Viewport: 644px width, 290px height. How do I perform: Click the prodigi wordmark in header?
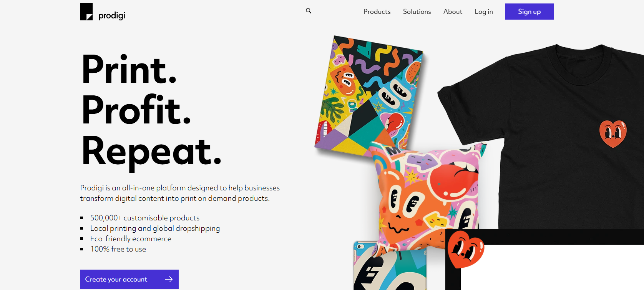click(x=112, y=15)
